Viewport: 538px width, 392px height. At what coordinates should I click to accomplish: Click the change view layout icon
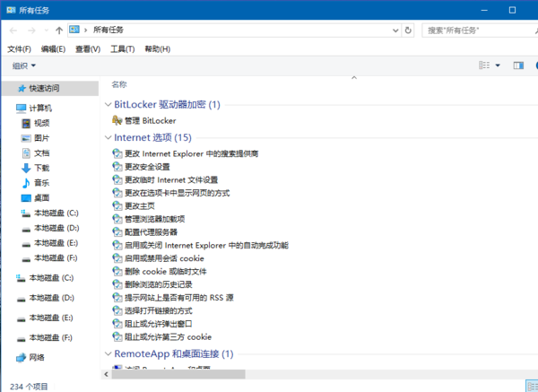(484, 65)
